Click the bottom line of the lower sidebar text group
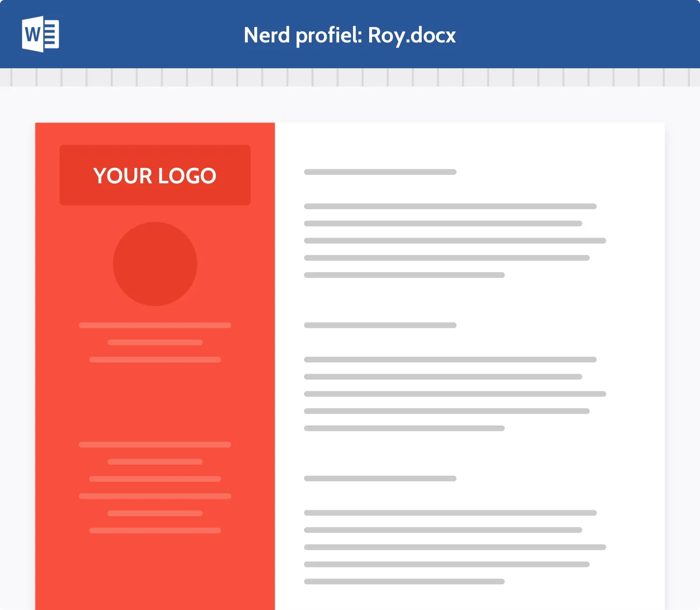The image size is (700, 610). 155,530
